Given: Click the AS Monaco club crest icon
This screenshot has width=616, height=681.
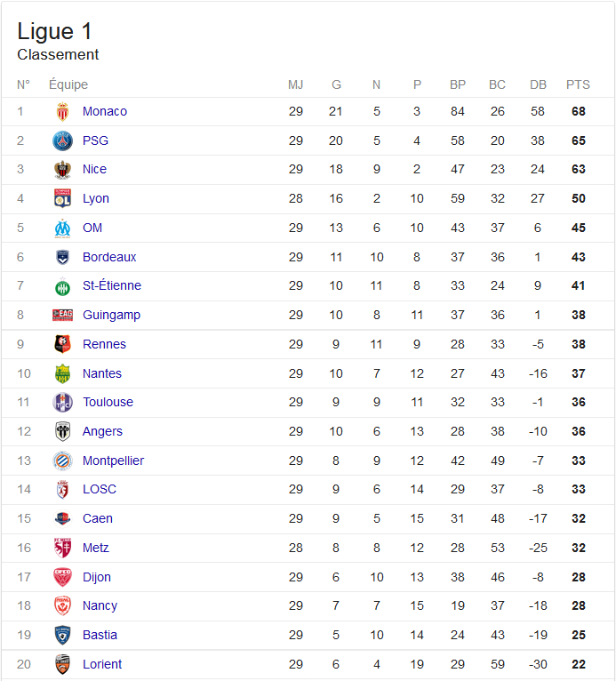Looking at the screenshot, I should [62, 112].
